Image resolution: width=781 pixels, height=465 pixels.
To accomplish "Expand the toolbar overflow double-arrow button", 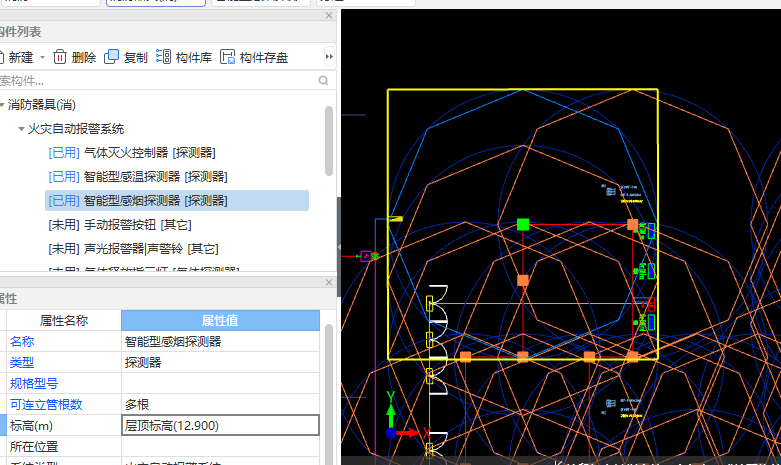I will pyautogui.click(x=329, y=57).
